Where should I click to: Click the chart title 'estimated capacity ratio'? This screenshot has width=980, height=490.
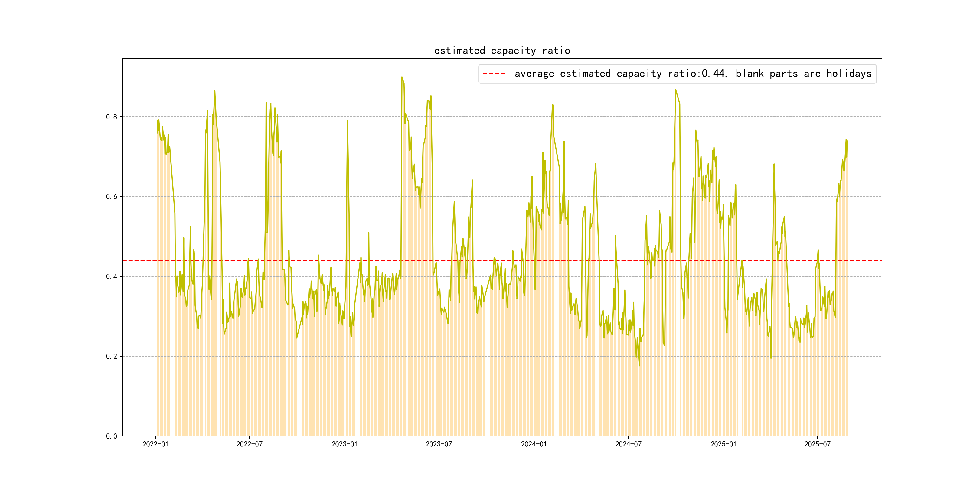[502, 51]
